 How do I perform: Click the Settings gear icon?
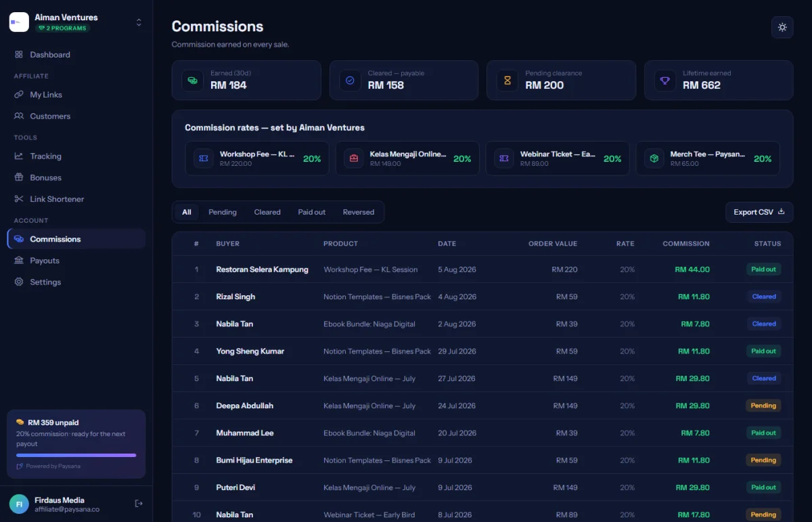pyautogui.click(x=19, y=282)
